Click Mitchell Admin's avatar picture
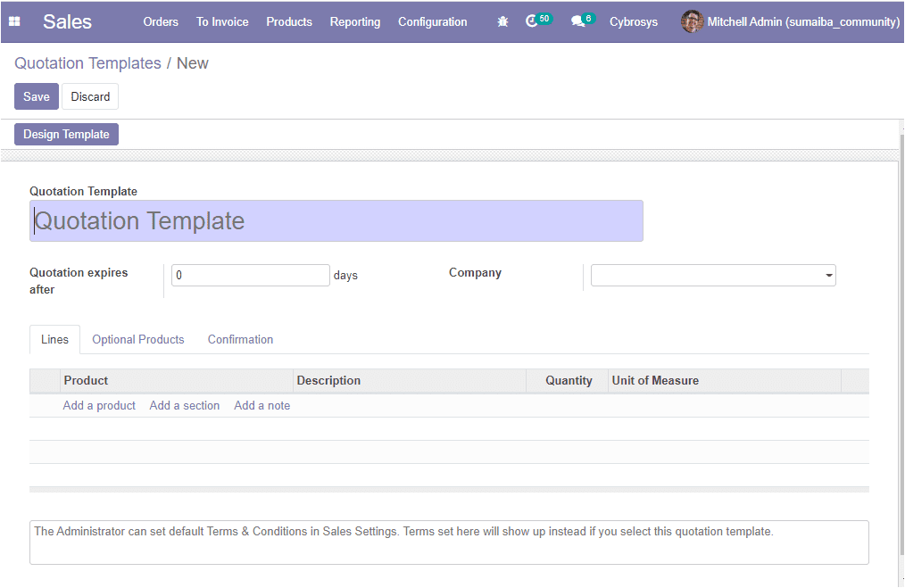Screen dimensions: 905x588 692,21
